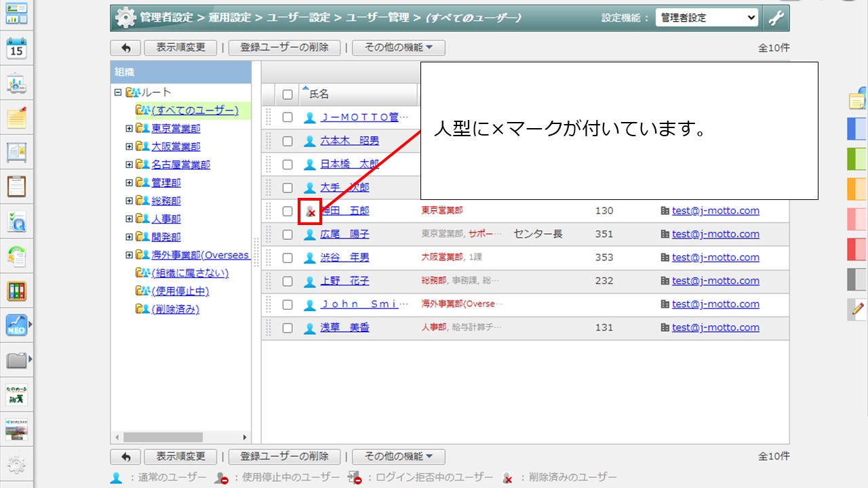The width and height of the screenshot is (868, 488).
Task: Open the calendar icon in left sidebar
Action: pyautogui.click(x=16, y=49)
